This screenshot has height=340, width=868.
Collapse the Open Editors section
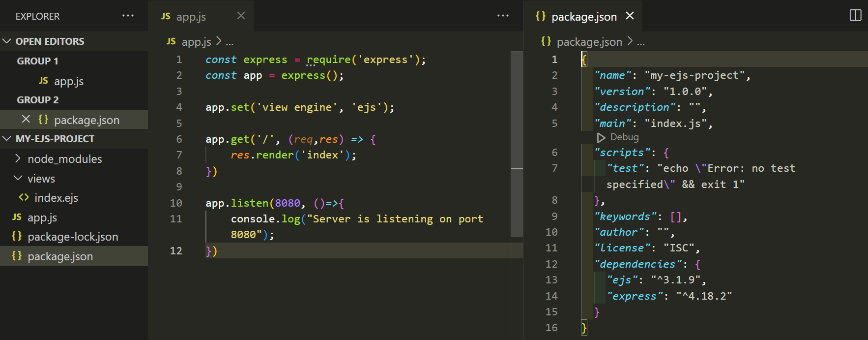pyautogui.click(x=7, y=41)
